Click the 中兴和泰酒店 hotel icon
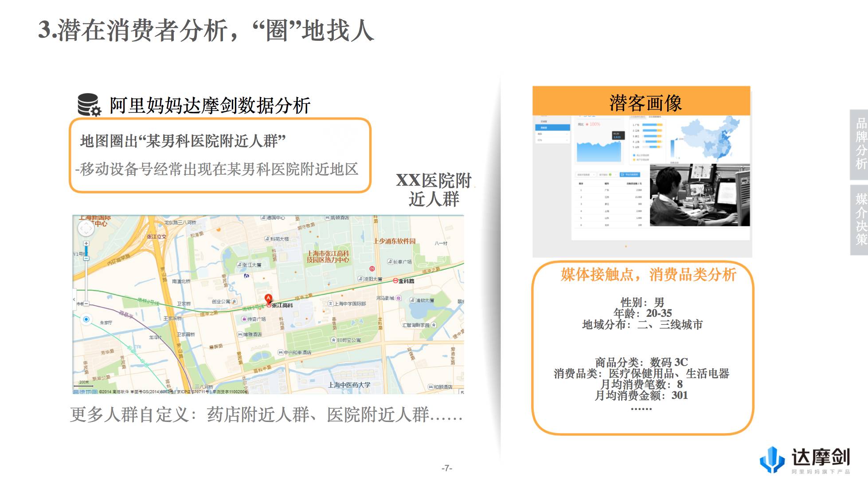This screenshot has width=868, height=481. (280, 352)
